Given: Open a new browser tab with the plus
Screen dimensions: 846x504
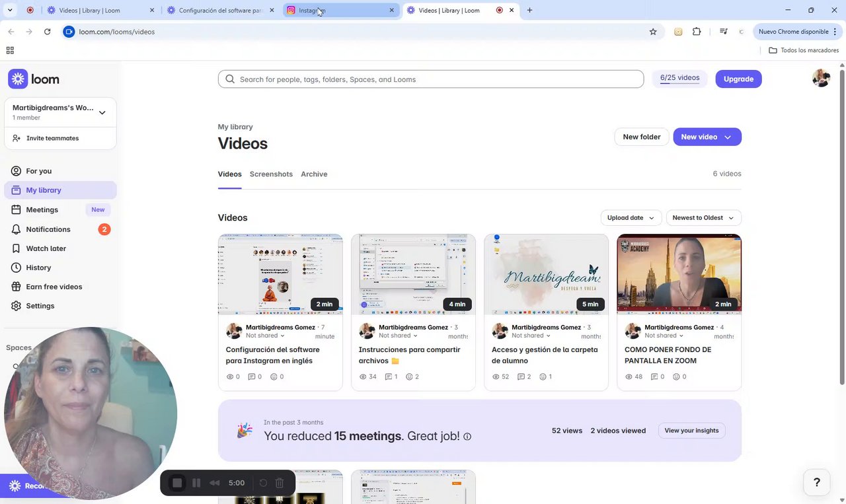Looking at the screenshot, I should 529,11.
